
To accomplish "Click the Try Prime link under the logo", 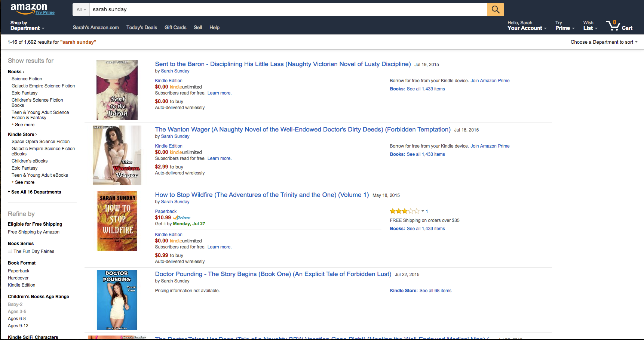I will point(45,13).
